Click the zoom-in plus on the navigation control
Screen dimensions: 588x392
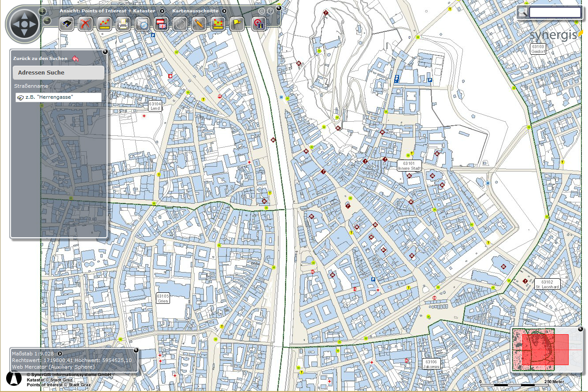[x=42, y=11]
